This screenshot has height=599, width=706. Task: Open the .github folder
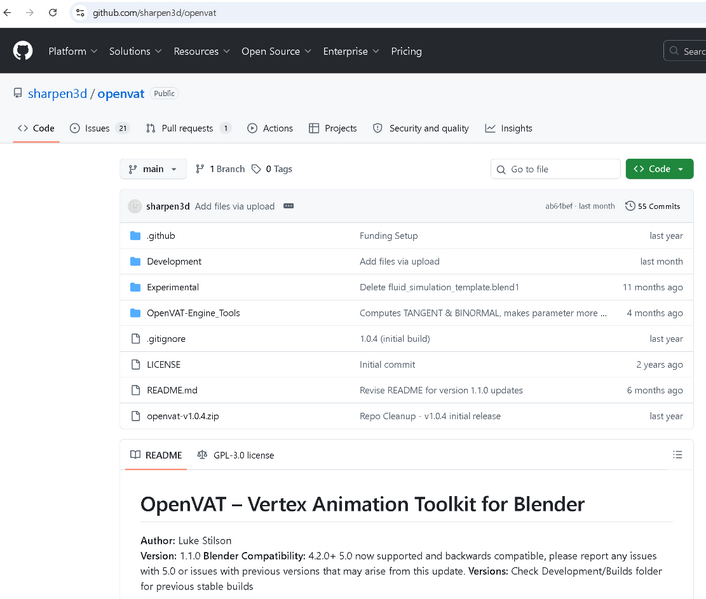pyautogui.click(x=161, y=236)
